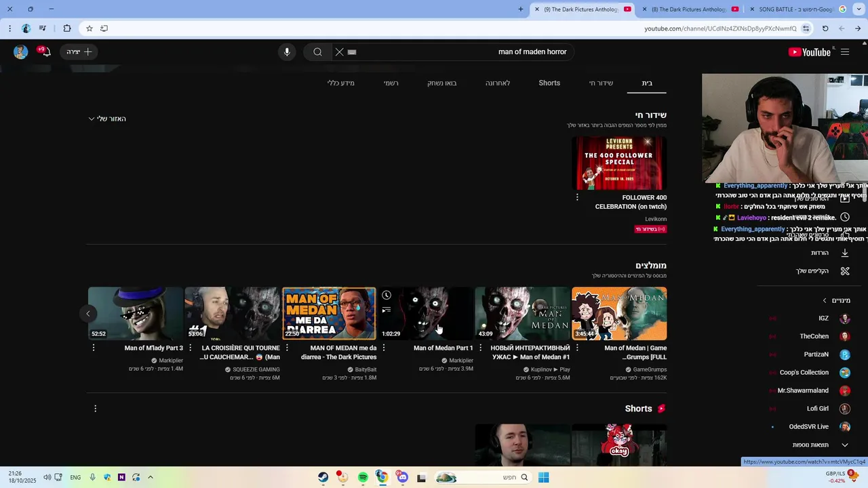Open the LA CROISIÈRE QUI TOURNE video thumbnail
The image size is (868, 488).
(232, 313)
